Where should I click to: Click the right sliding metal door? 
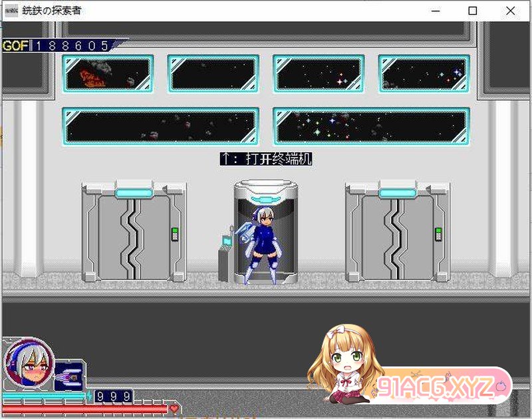click(397, 233)
